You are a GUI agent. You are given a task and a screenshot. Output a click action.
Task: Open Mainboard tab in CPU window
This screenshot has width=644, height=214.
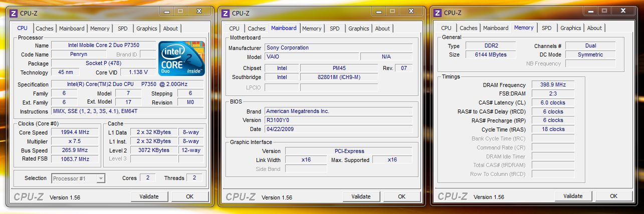point(72,28)
